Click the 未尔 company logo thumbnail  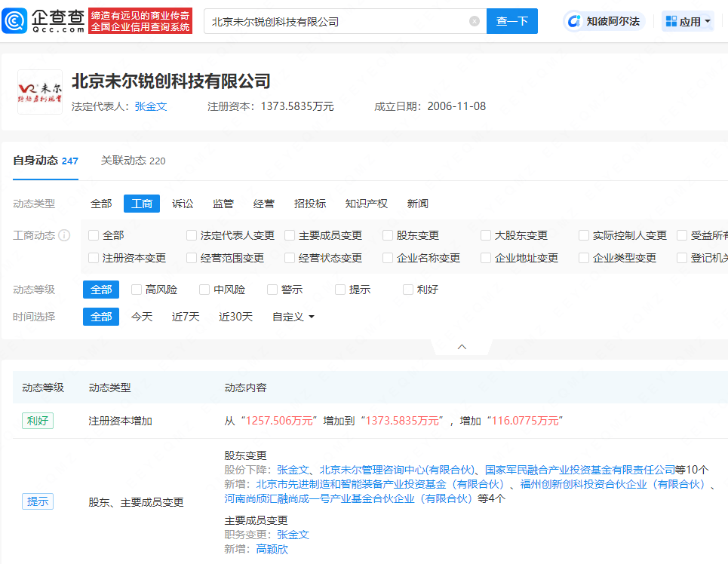(40, 92)
